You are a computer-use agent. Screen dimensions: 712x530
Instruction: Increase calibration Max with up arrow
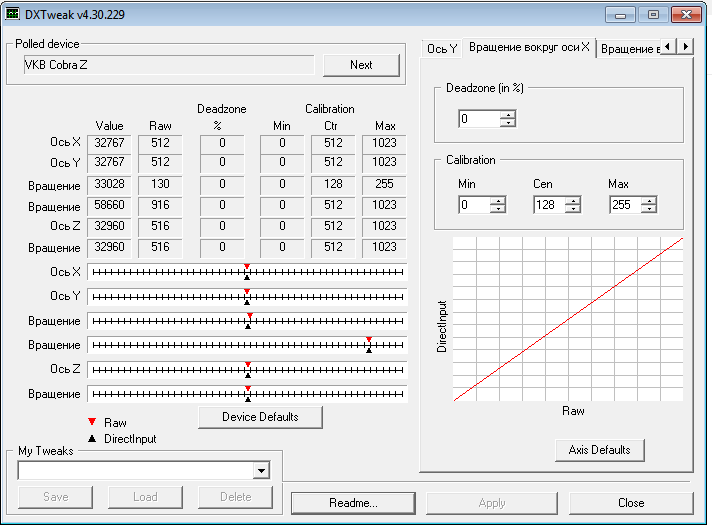tap(649, 200)
